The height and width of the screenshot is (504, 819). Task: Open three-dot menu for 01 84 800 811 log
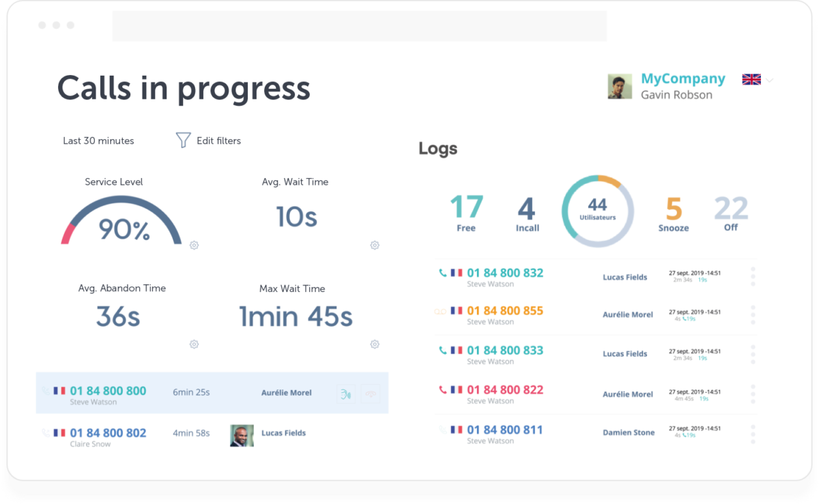[x=753, y=434]
